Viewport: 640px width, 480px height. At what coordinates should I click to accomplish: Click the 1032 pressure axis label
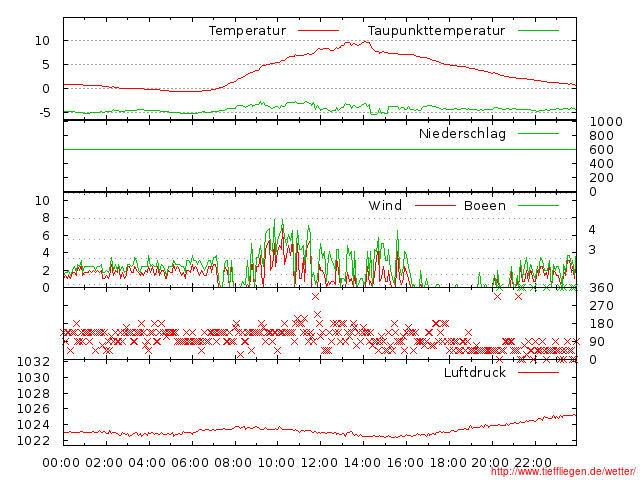33,362
